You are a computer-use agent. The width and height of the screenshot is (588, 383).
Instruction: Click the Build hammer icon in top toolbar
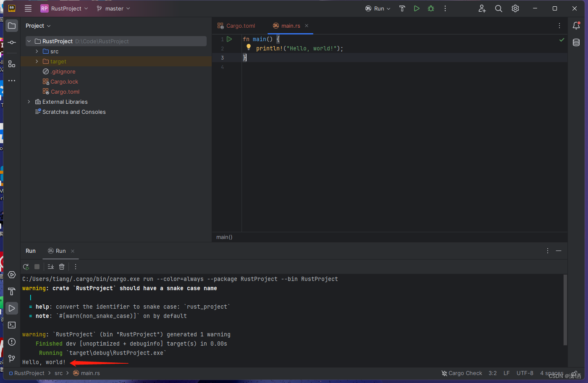point(402,8)
